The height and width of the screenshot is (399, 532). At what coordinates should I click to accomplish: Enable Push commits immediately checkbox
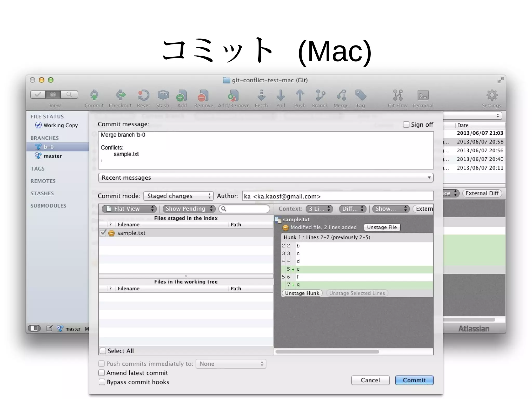click(101, 363)
